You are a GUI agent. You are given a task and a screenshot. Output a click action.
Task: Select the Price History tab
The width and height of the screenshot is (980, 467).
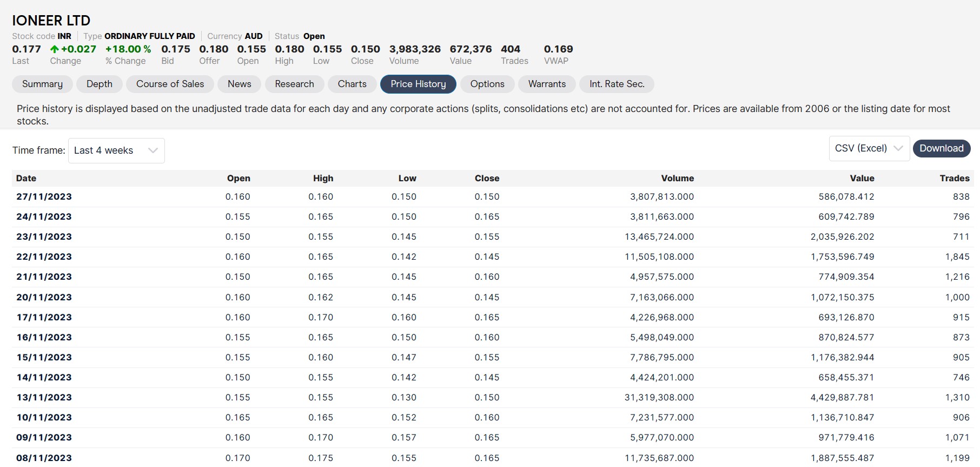click(x=419, y=84)
